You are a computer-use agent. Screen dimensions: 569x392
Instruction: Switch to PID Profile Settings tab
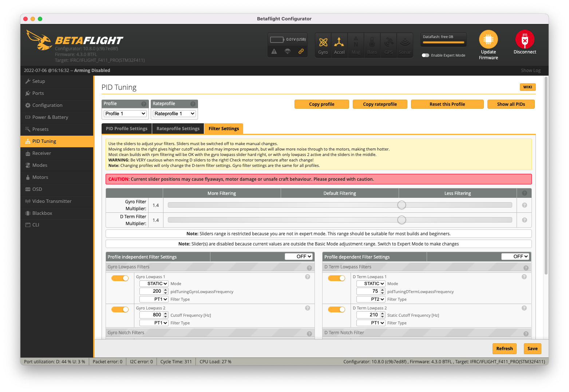point(127,129)
